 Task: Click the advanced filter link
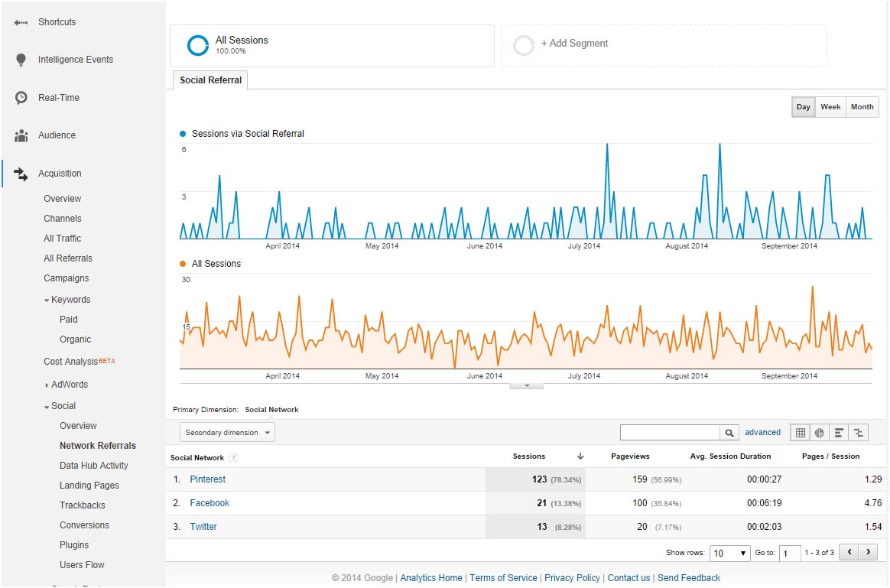coord(762,433)
